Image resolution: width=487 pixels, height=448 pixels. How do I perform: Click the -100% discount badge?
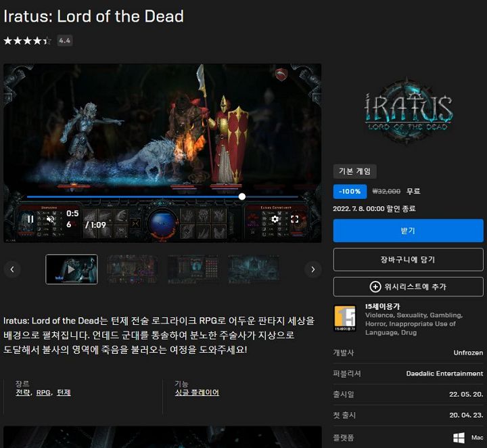[350, 192]
